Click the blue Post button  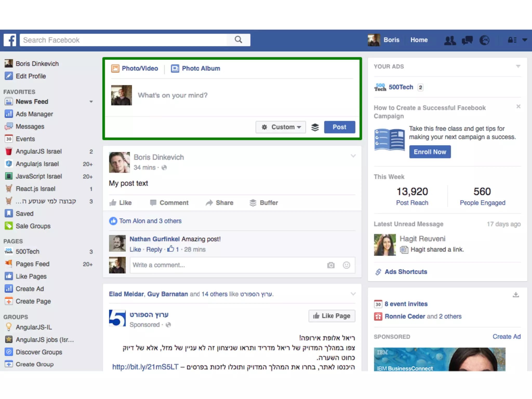tap(340, 127)
